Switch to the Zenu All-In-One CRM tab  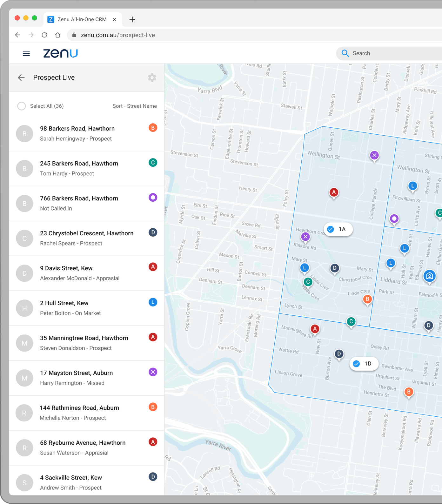coord(82,19)
